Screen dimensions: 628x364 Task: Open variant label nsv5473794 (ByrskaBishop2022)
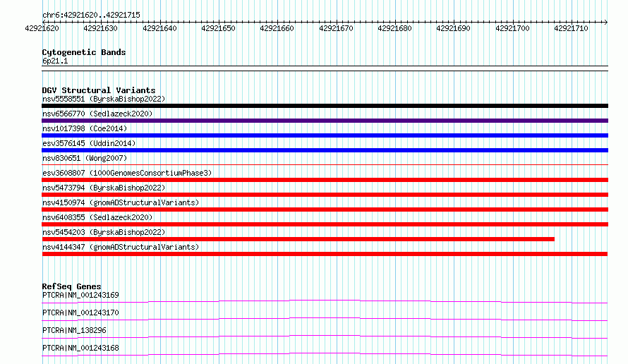(x=104, y=188)
